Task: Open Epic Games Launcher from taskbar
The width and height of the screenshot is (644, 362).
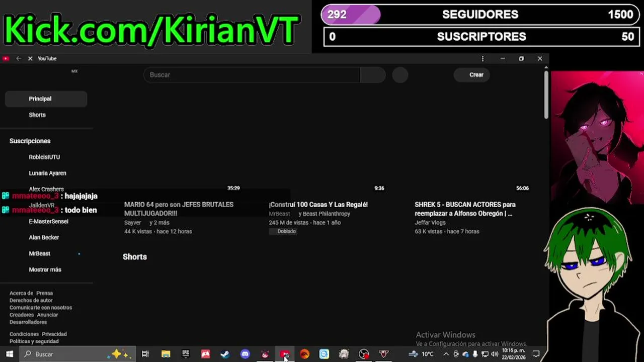Action: (186, 354)
